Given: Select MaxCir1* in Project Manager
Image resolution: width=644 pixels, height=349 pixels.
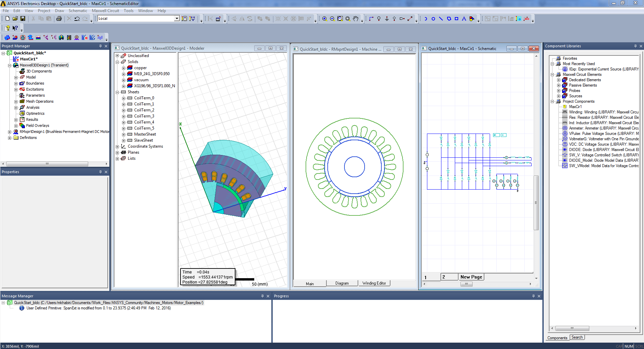Looking at the screenshot, I should coord(29,59).
